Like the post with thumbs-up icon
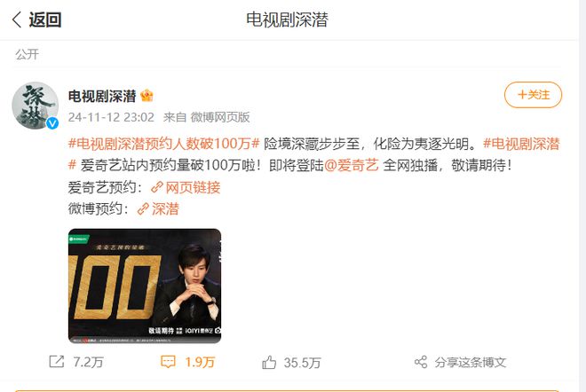Screen dimensions: 586x392 pyautogui.click(x=269, y=362)
